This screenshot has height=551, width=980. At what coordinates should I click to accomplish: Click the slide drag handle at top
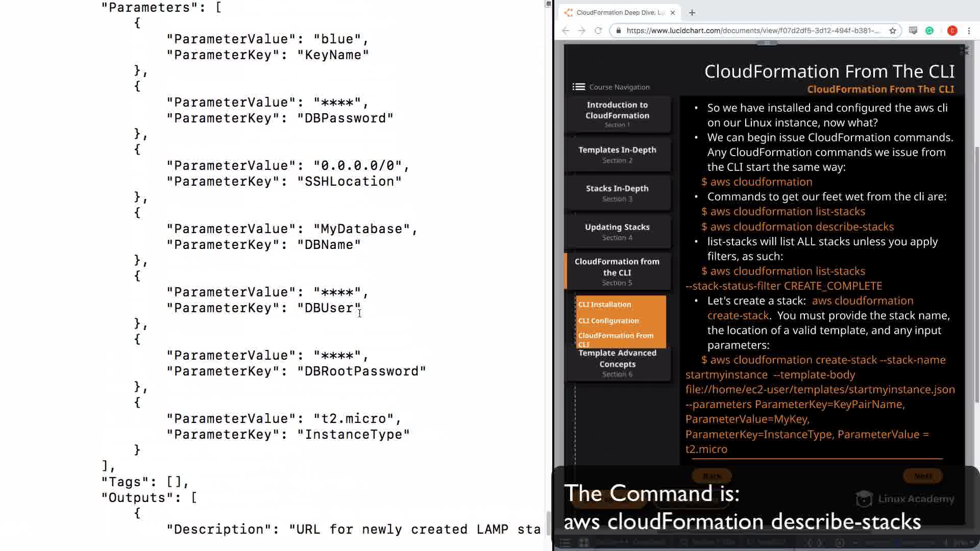[767, 43]
